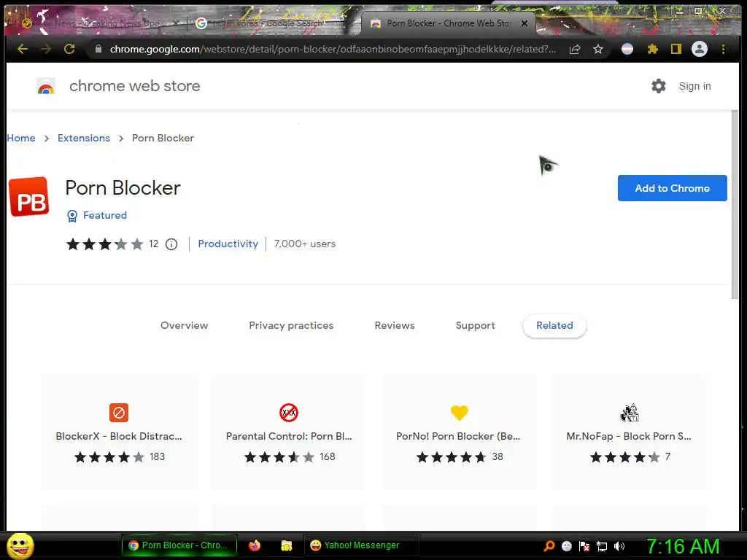
Task: Open PorNo! Porn Blocker title
Action: (x=458, y=436)
